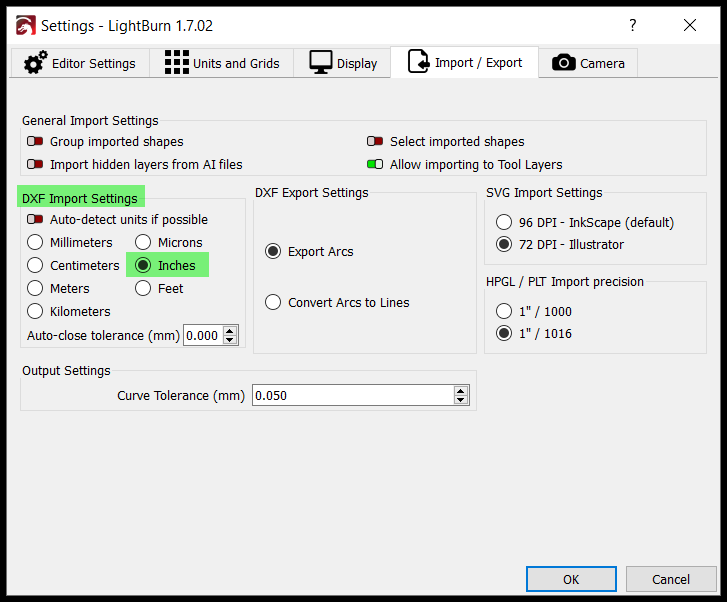Toggle Group imported shapes switch
Viewport: 727px width, 602px height.
35,141
